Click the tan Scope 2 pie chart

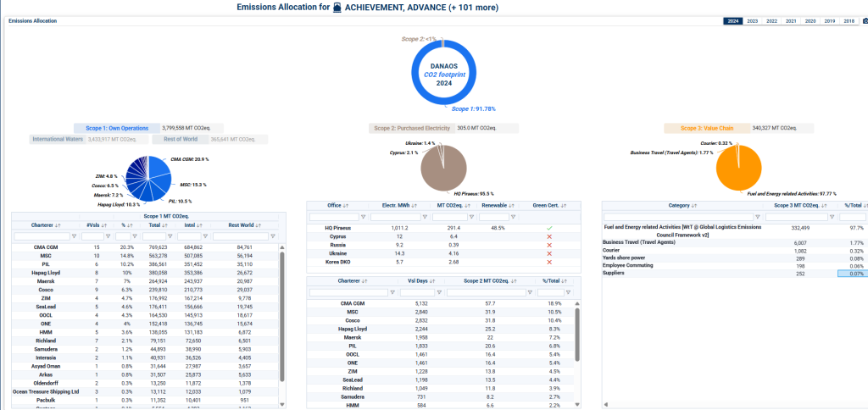click(x=443, y=169)
